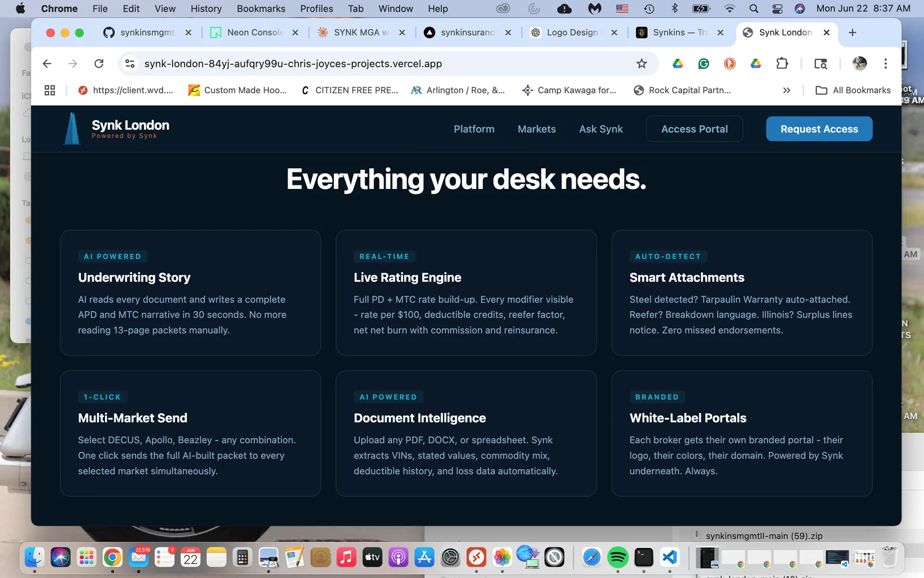The height and width of the screenshot is (578, 924).
Task: Open the App Store from the Dock
Action: [x=424, y=558]
